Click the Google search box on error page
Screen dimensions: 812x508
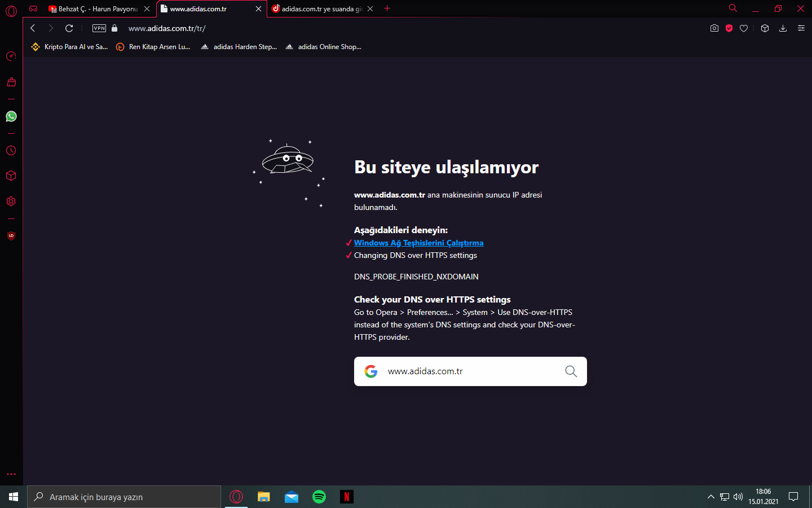tap(470, 371)
